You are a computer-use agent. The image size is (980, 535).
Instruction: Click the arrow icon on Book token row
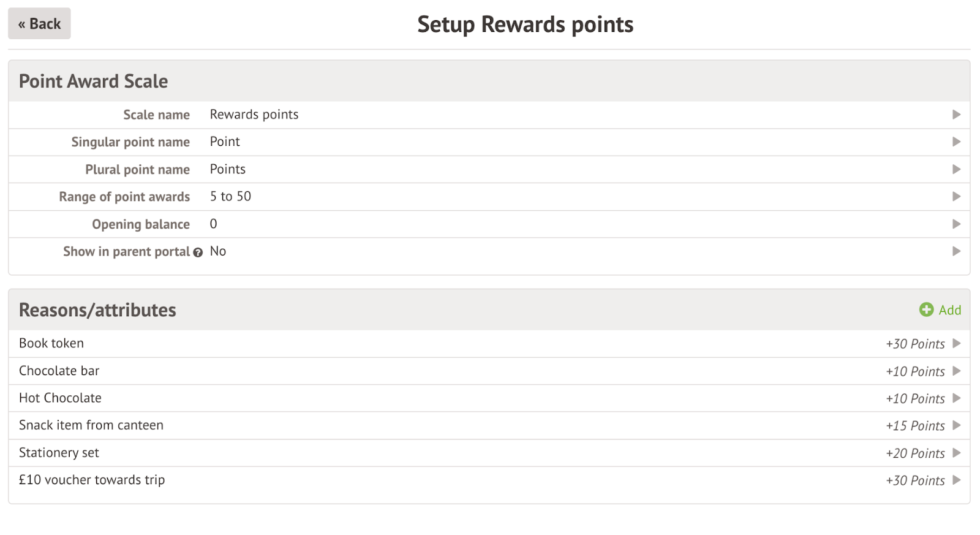pos(956,344)
